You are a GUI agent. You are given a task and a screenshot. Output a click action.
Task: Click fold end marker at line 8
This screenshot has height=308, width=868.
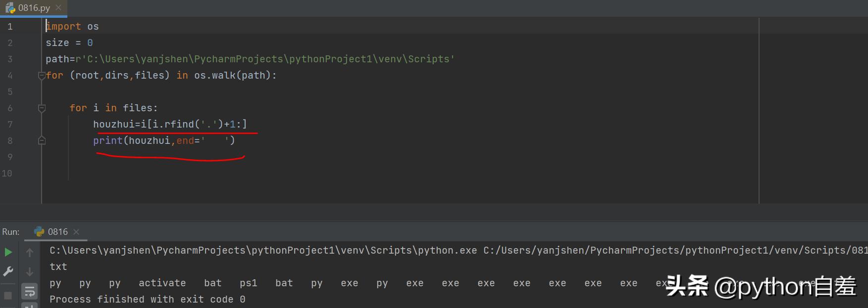[x=42, y=141]
